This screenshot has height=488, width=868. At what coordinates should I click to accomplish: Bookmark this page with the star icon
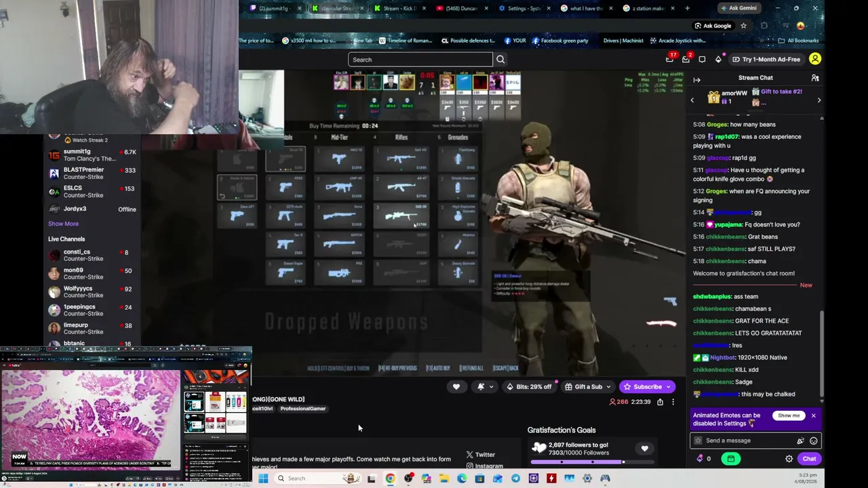coord(743,26)
